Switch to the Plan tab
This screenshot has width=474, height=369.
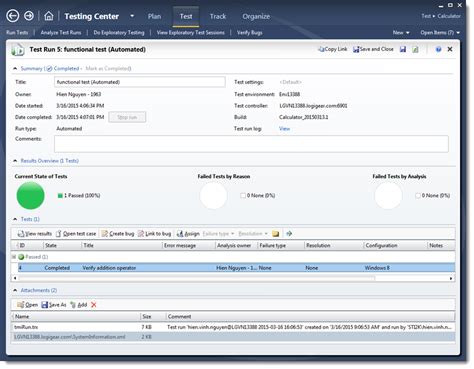click(x=154, y=16)
